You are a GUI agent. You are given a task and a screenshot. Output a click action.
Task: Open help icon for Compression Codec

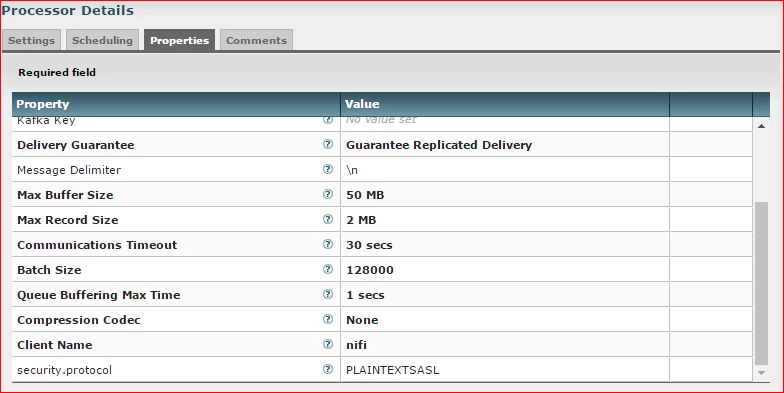[328, 319]
